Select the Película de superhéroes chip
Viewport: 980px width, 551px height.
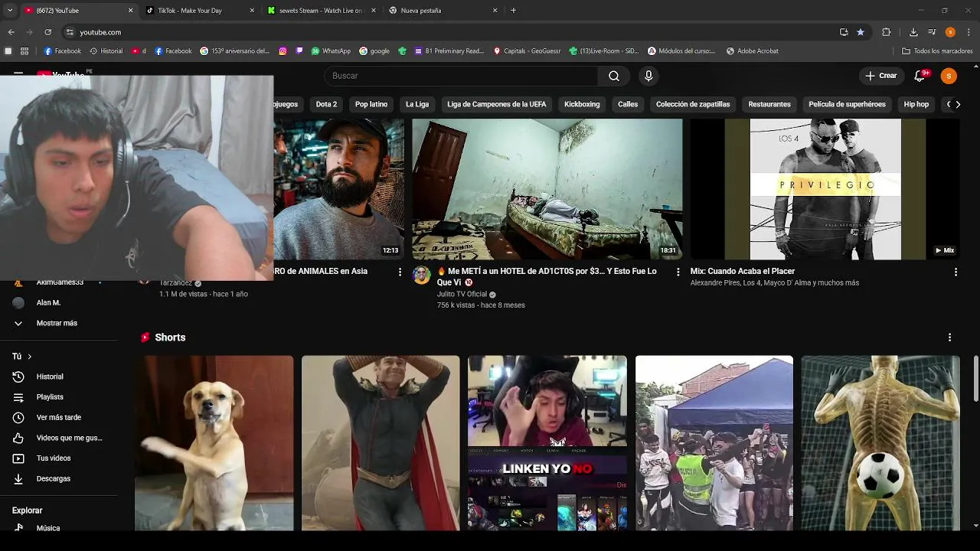(x=847, y=104)
